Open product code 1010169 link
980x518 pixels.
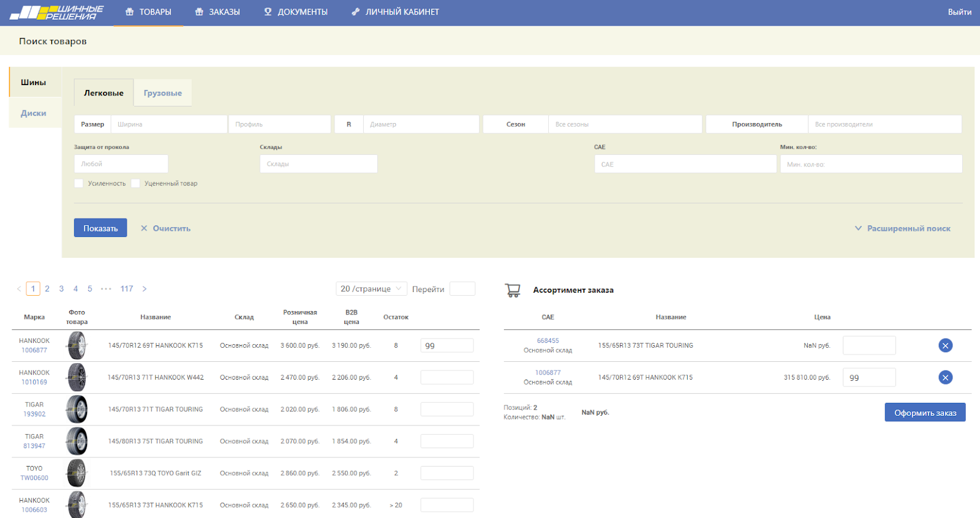[x=34, y=382]
